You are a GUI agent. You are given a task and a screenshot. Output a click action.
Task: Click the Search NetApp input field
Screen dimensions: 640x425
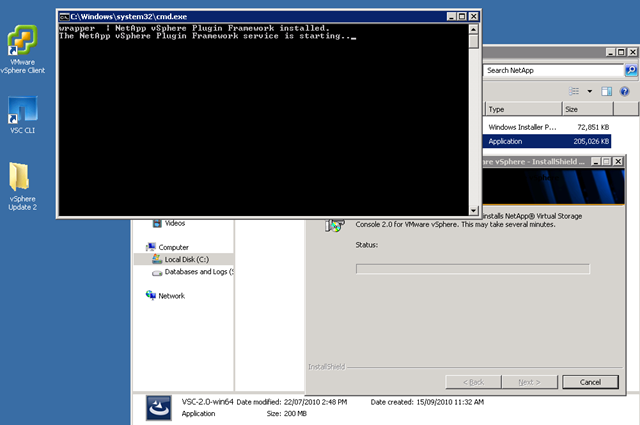pyautogui.click(x=554, y=70)
